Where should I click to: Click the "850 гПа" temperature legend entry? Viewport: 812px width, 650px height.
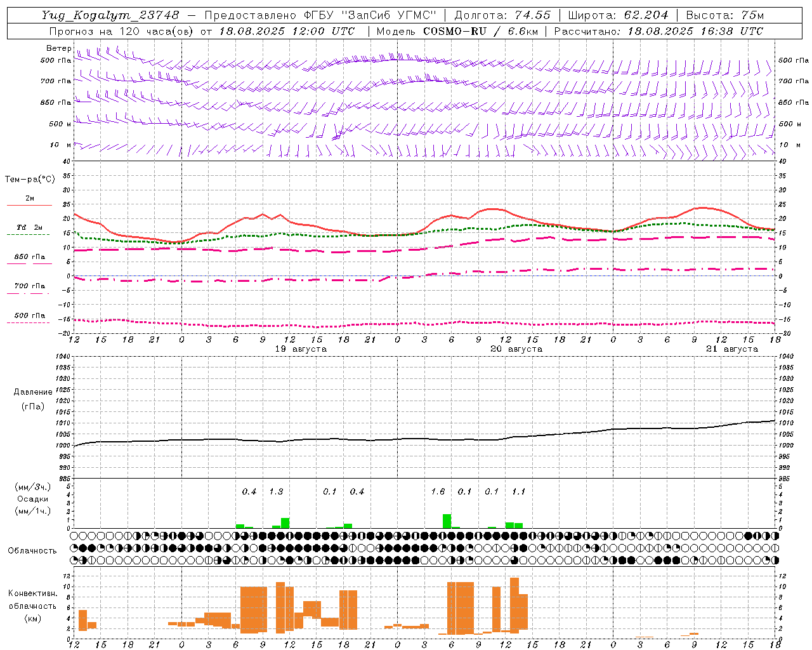click(x=30, y=257)
